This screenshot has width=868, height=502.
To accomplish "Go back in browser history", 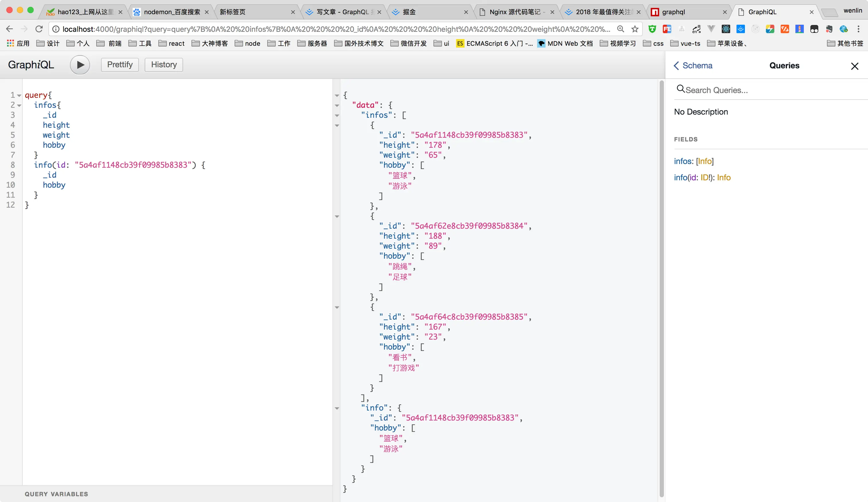I will click(x=10, y=29).
